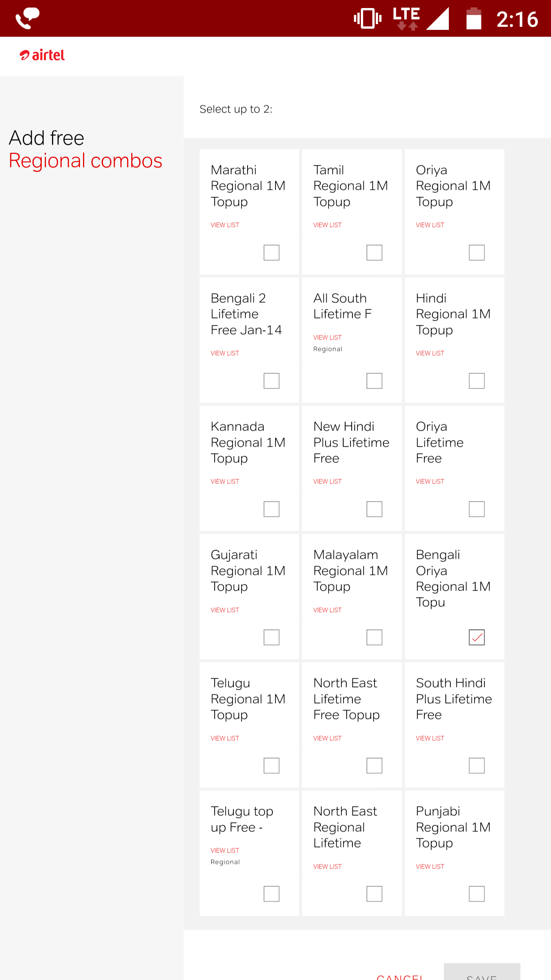
Task: Click the Cancel button
Action: click(400, 975)
